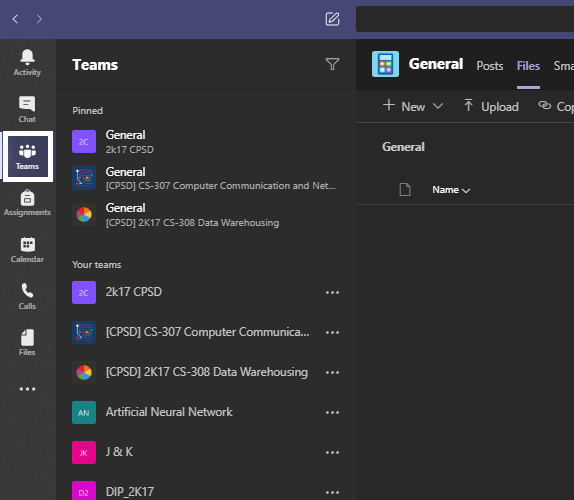Click the Upload button
The width and height of the screenshot is (574, 500).
(x=491, y=107)
